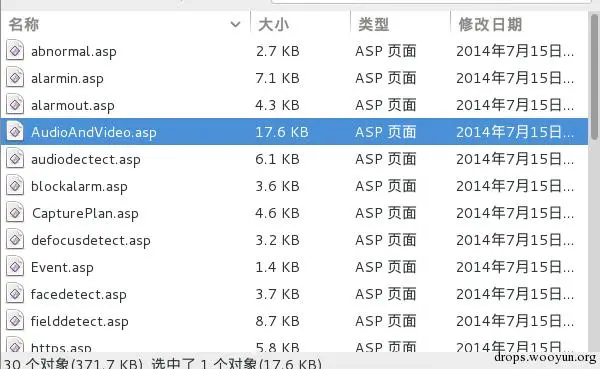Click the 3.6 KB size of blockalarm.asp
The width and height of the screenshot is (600, 369).
(277, 186)
